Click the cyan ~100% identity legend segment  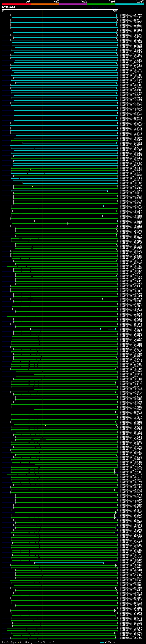click(x=130, y=4)
